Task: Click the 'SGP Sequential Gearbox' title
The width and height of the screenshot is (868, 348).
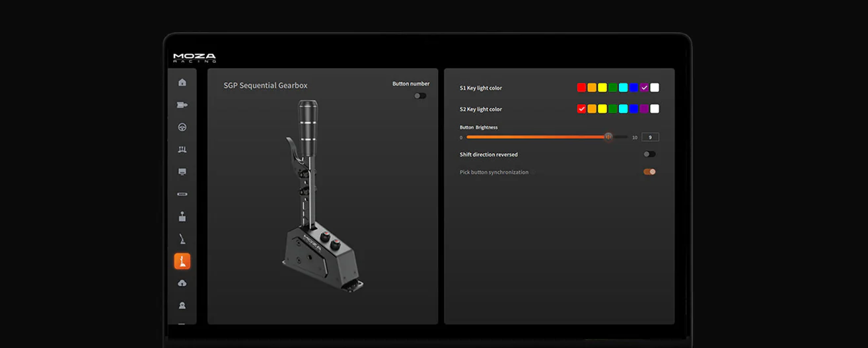Action: click(266, 85)
